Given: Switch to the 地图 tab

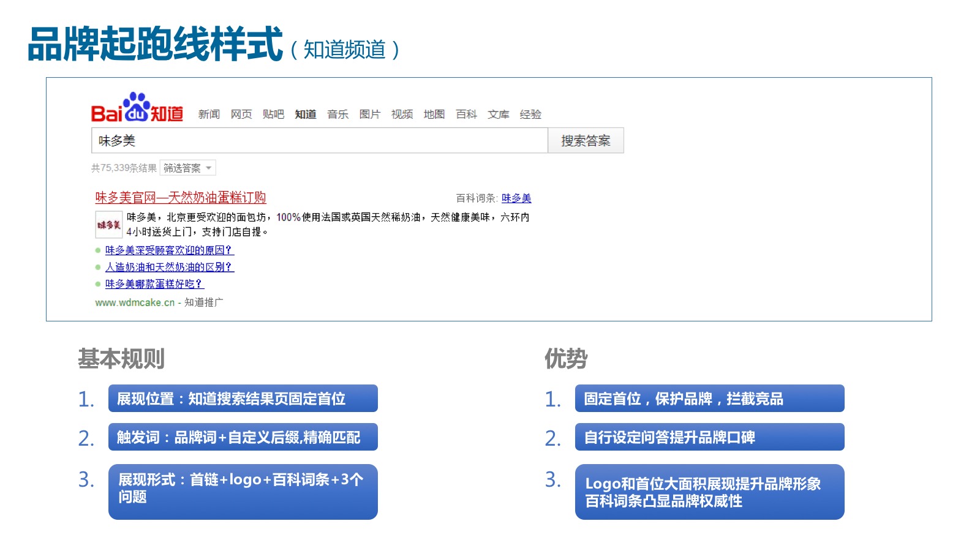Looking at the screenshot, I should tap(434, 114).
